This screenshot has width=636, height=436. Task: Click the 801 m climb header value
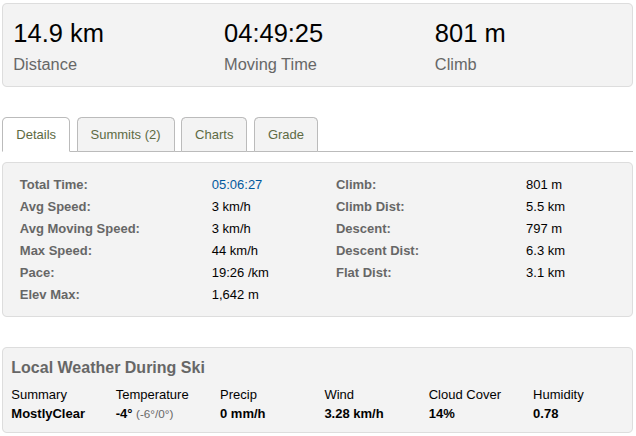click(x=470, y=33)
